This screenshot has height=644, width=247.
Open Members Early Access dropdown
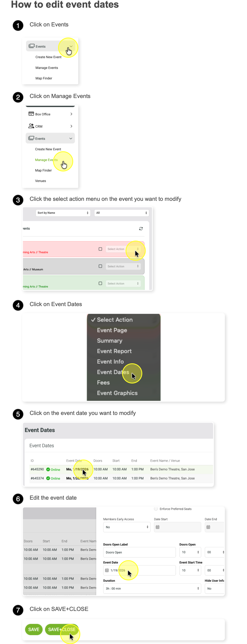(127, 527)
